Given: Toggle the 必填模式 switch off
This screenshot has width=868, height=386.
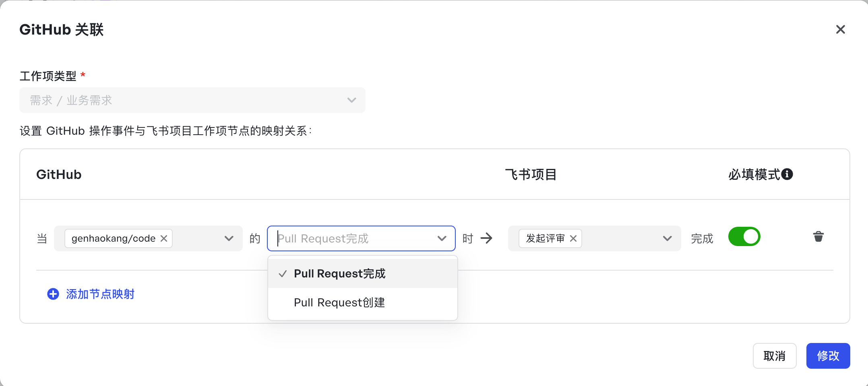Looking at the screenshot, I should click(744, 236).
